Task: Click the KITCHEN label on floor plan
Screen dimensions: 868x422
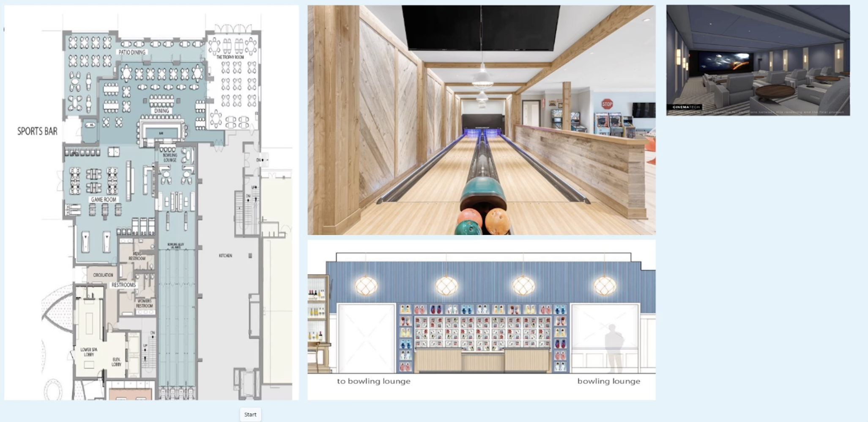Action: point(225,256)
